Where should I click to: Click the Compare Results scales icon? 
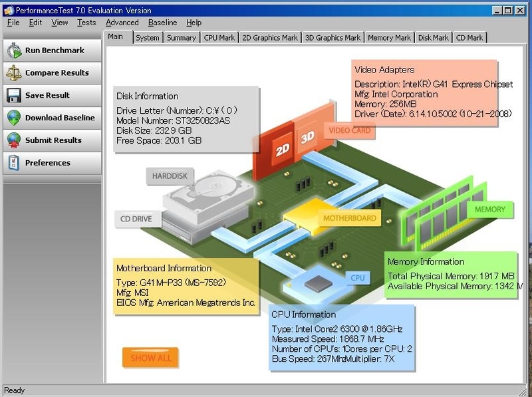14,73
